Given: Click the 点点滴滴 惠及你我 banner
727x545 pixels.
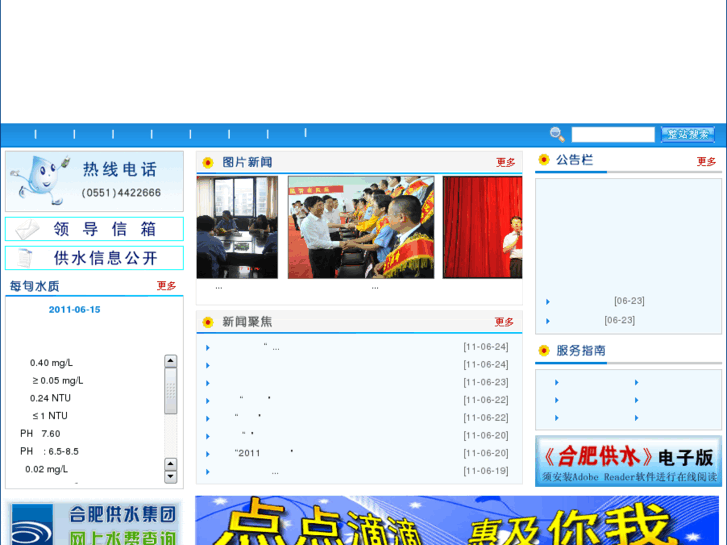Looking at the screenshot, I should click(x=457, y=520).
